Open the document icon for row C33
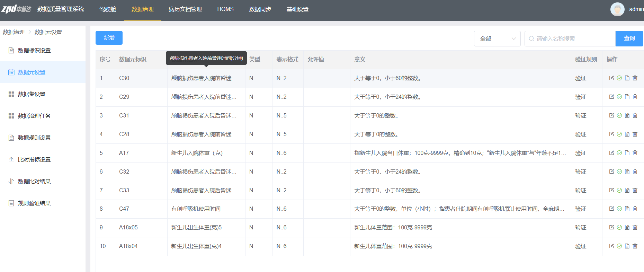The height and width of the screenshot is (272, 644). [627, 190]
